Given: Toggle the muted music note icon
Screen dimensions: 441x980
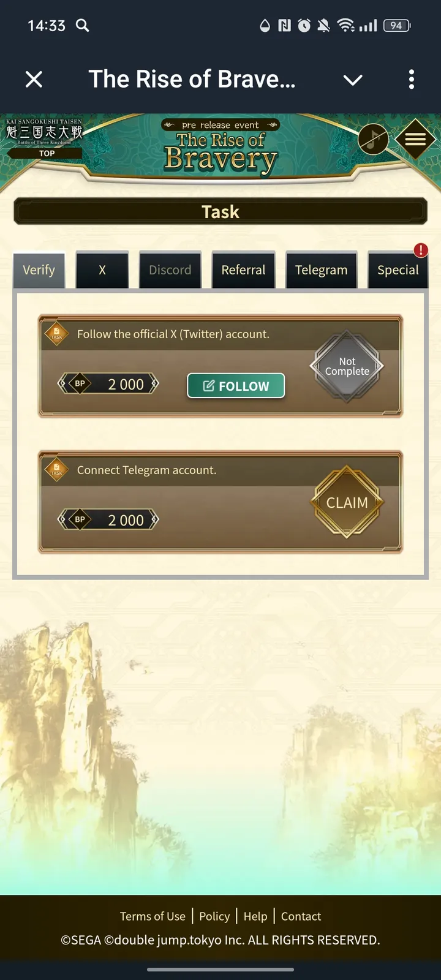Looking at the screenshot, I should pos(373,140).
